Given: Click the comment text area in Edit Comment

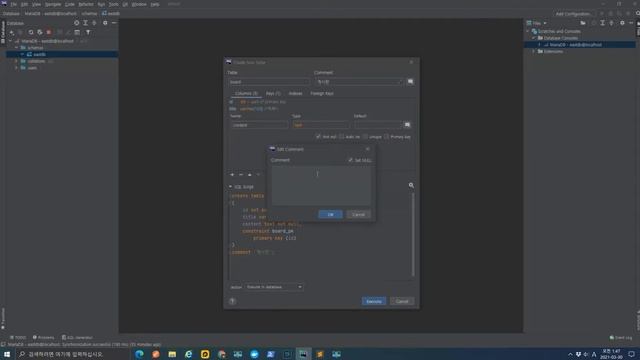Looking at the screenshot, I should (321, 186).
